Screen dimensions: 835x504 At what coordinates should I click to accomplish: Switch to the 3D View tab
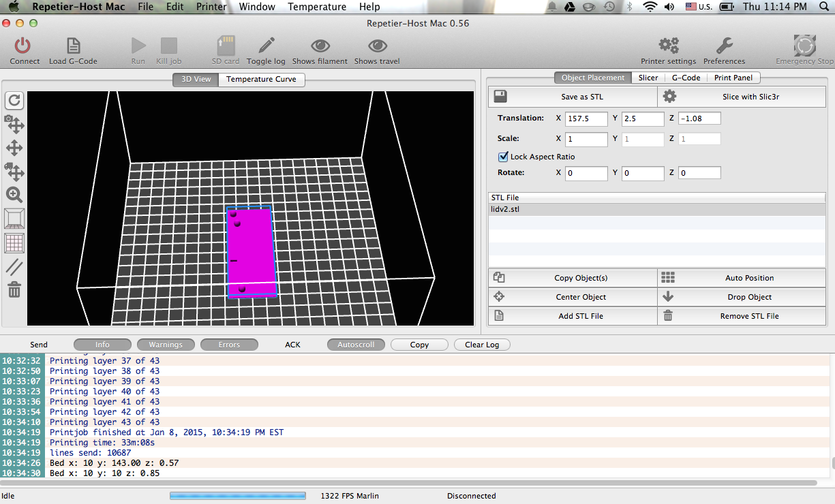[x=196, y=79]
